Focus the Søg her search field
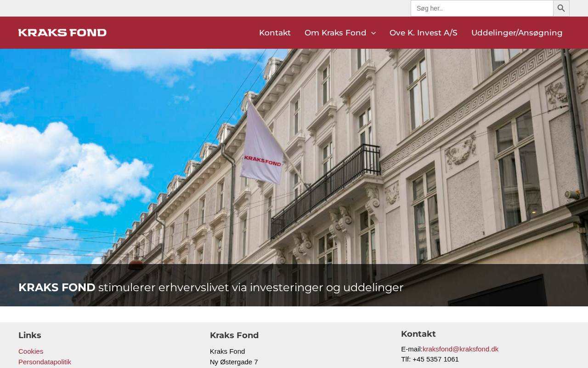This screenshot has height=368, width=588. [482, 8]
